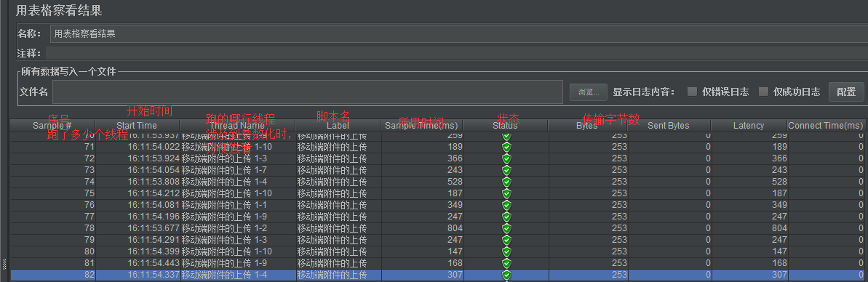Select Connect Time value 0 in row 73
The image size is (868, 282).
826,170
